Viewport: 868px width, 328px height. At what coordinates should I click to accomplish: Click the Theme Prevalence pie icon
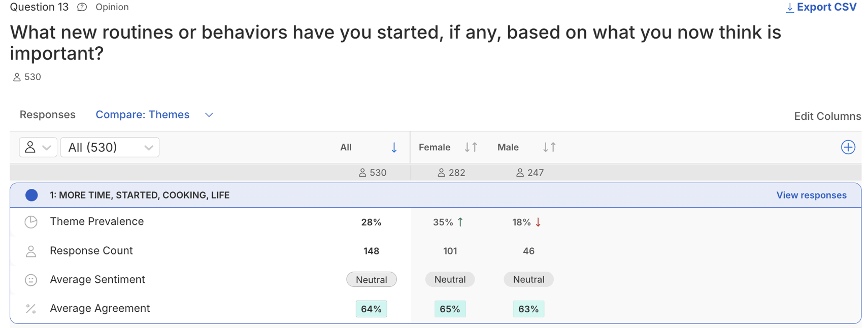(31, 222)
